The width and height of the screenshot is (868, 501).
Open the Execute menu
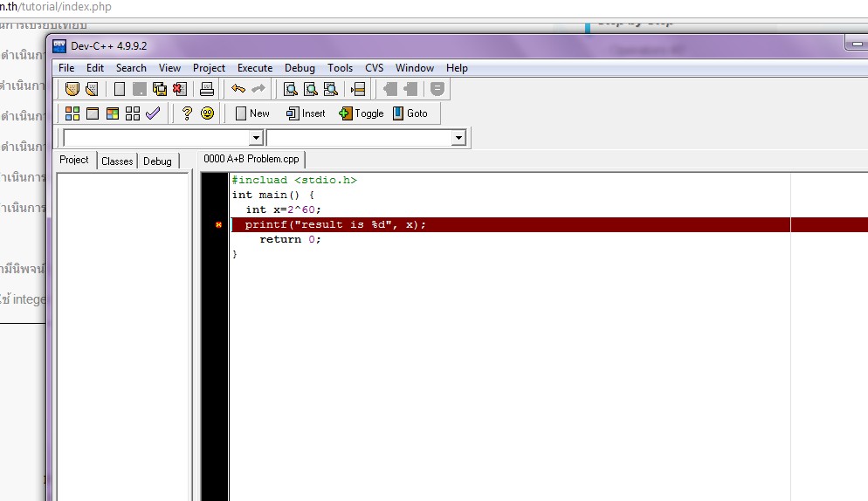[x=255, y=68]
